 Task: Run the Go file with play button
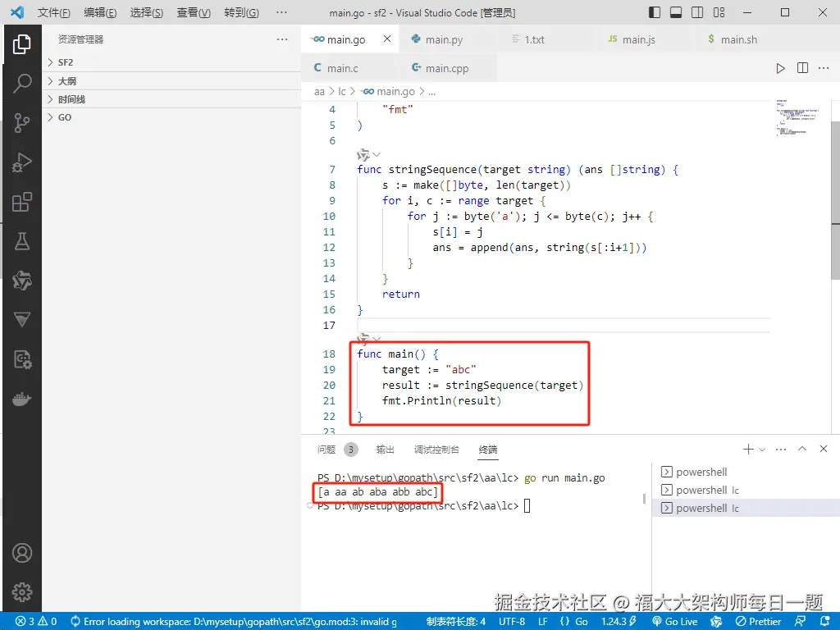click(x=781, y=68)
